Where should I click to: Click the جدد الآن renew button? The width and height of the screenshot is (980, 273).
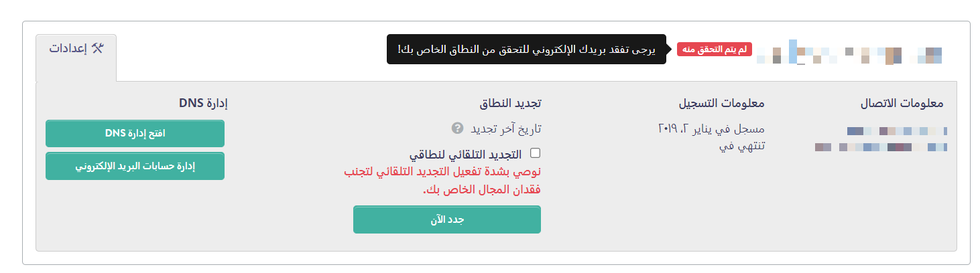point(447,219)
